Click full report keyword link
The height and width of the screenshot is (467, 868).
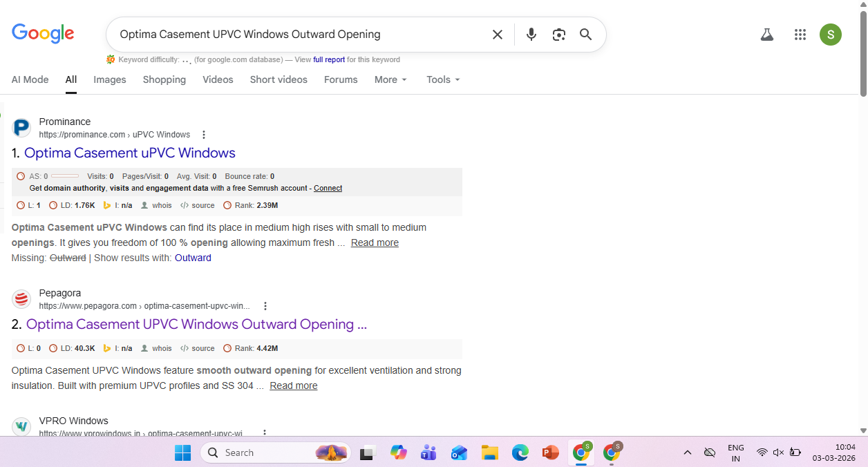(x=329, y=59)
